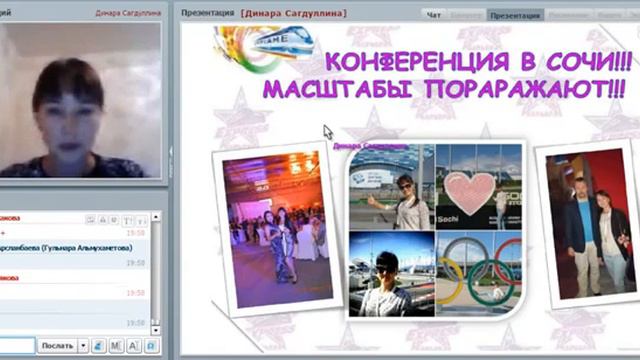Click the first small icon in chat header row
This screenshot has width=640, height=360.
click(x=91, y=220)
